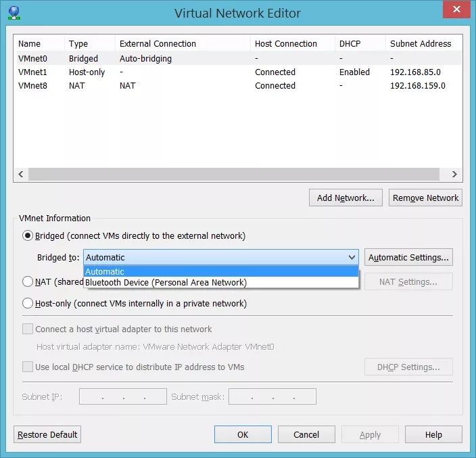Click the Remove Network button

(x=425, y=198)
